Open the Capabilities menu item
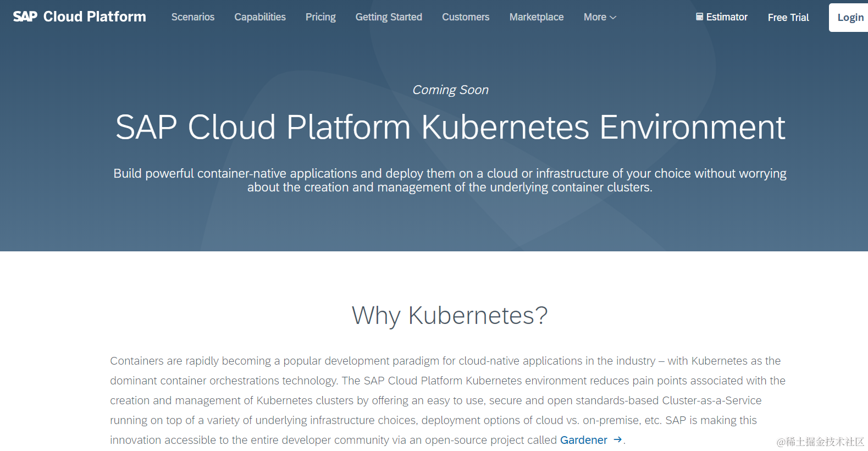 click(x=260, y=17)
